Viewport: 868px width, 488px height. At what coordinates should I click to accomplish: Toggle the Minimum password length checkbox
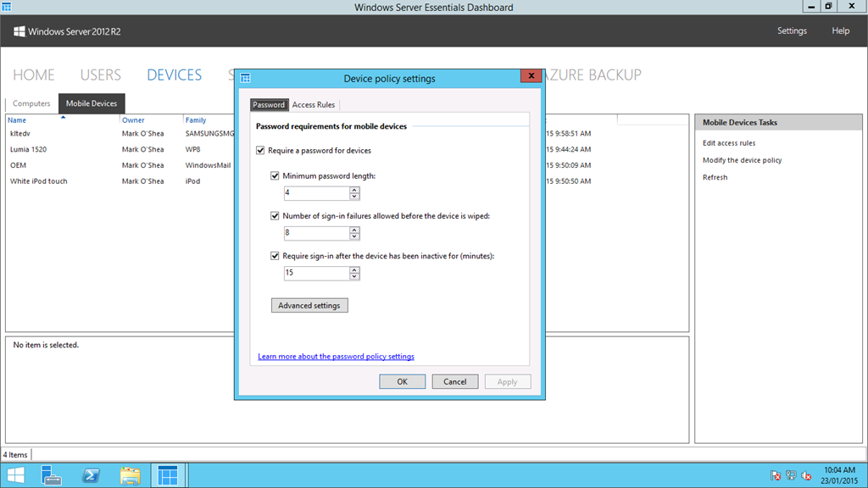275,176
